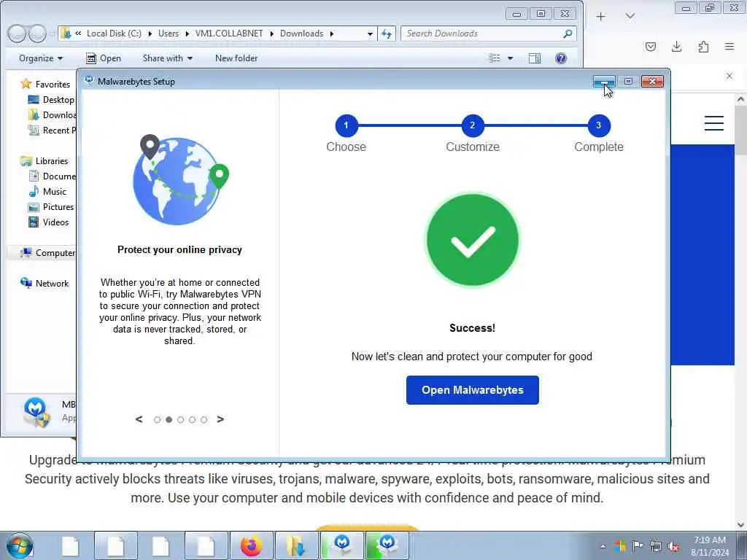List all tabs chevron in browser
Image resolution: width=747 pixels, height=560 pixels.
pos(630,17)
